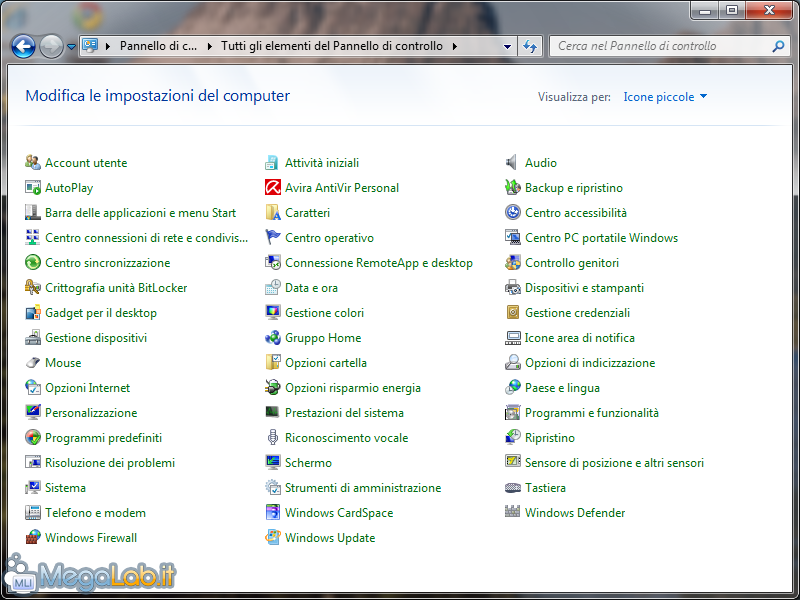Viewport: 800px width, 600px height.
Task: Open Sensore di posizione e altri sensori
Action: [615, 463]
